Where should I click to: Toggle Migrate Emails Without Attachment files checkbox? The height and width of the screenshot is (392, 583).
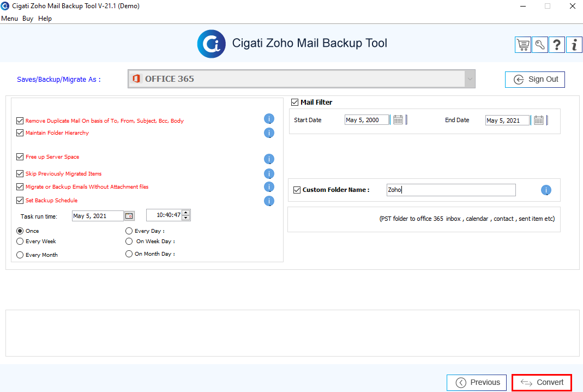coord(20,186)
